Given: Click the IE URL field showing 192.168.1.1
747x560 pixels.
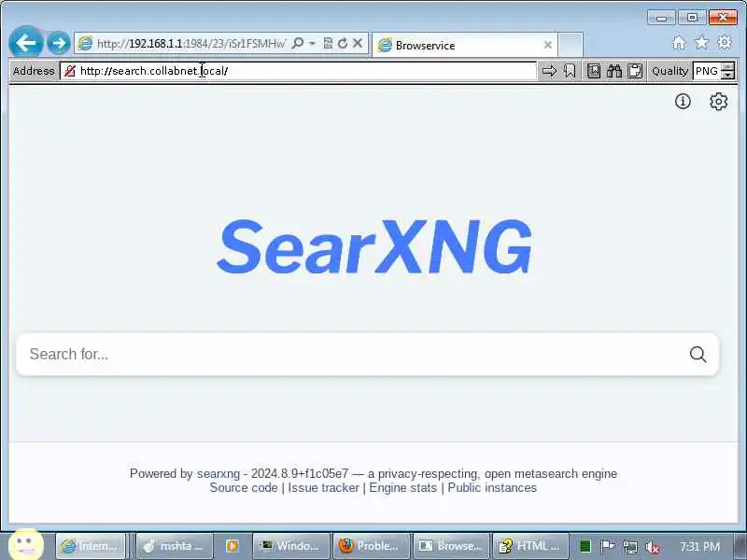Looking at the screenshot, I should (x=190, y=44).
